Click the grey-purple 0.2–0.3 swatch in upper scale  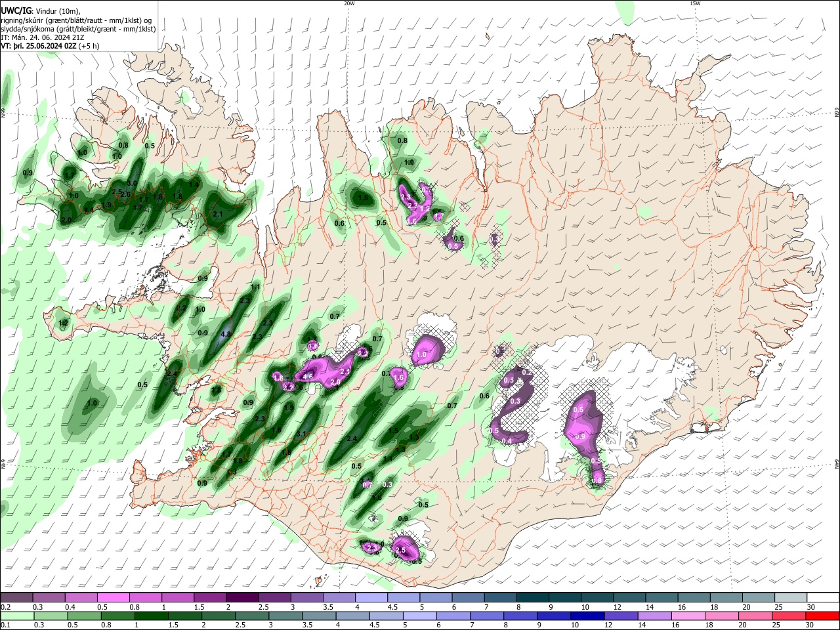[16, 597]
